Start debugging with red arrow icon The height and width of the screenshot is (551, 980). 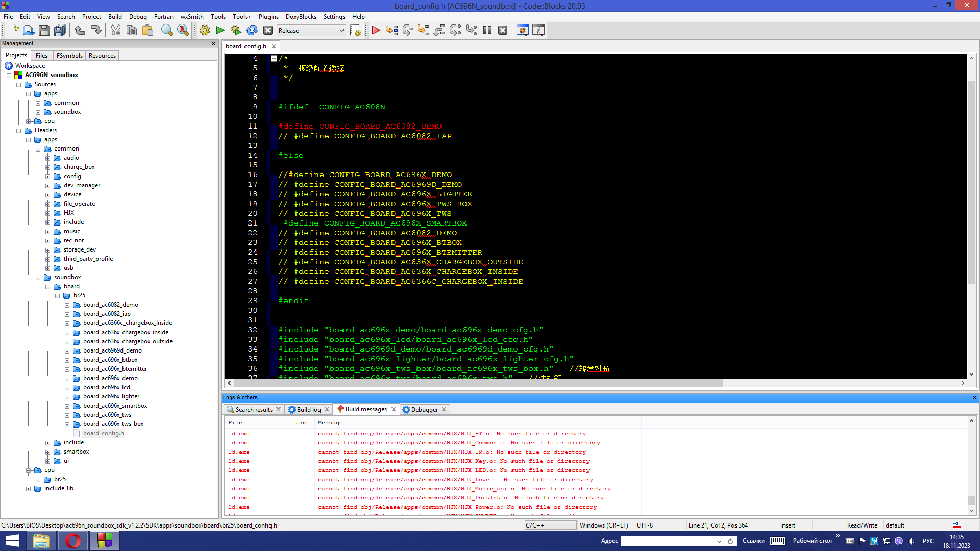[376, 30]
